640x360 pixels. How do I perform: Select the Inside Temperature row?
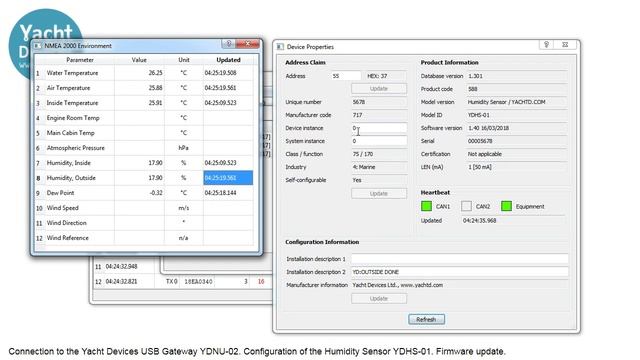click(144, 103)
